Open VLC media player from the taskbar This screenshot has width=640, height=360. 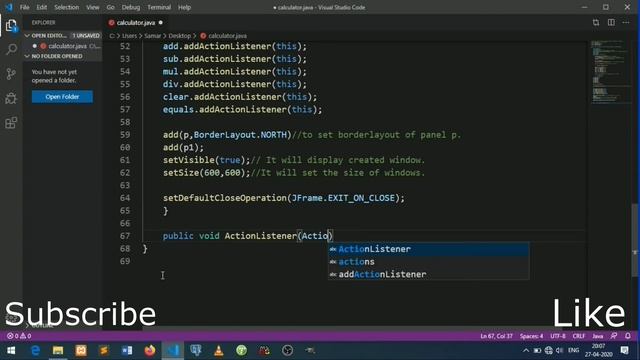(x=219, y=350)
